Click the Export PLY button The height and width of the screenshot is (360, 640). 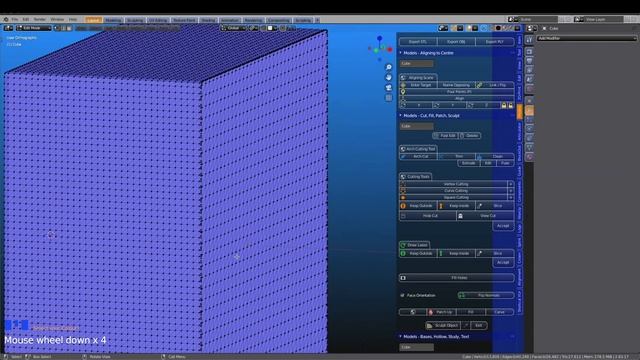point(494,42)
